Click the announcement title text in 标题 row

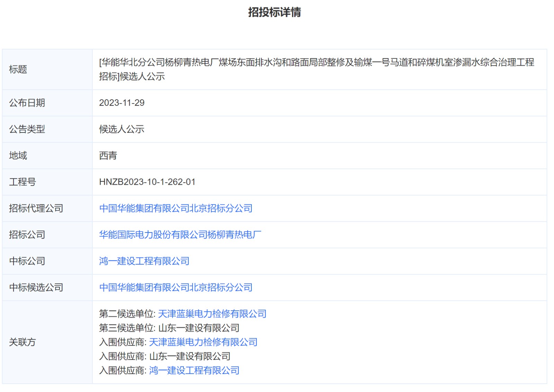coord(316,63)
